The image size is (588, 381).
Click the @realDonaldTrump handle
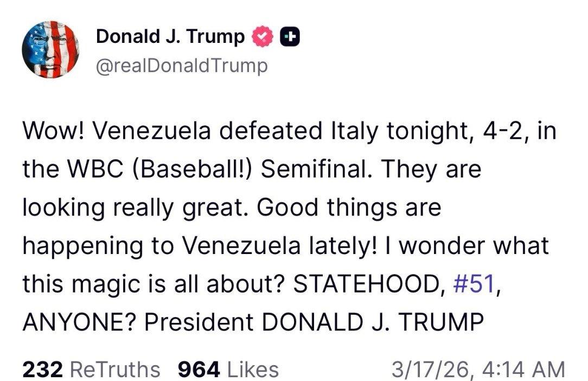pyautogui.click(x=182, y=66)
